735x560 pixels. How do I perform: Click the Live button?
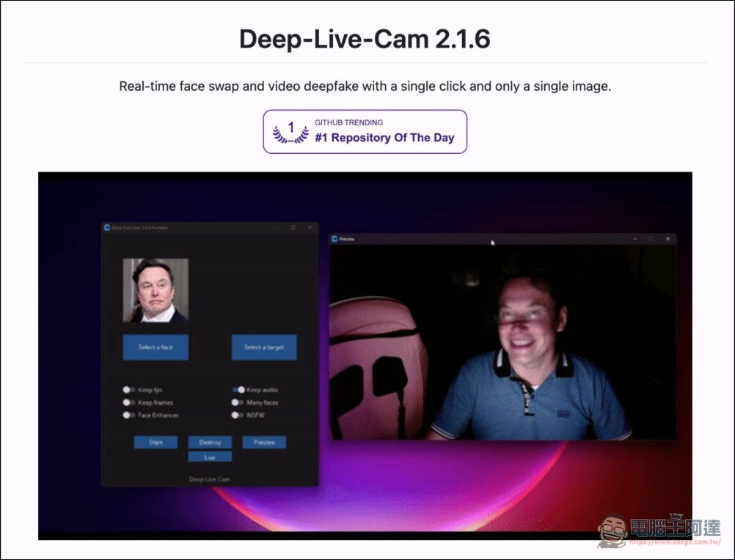210,457
